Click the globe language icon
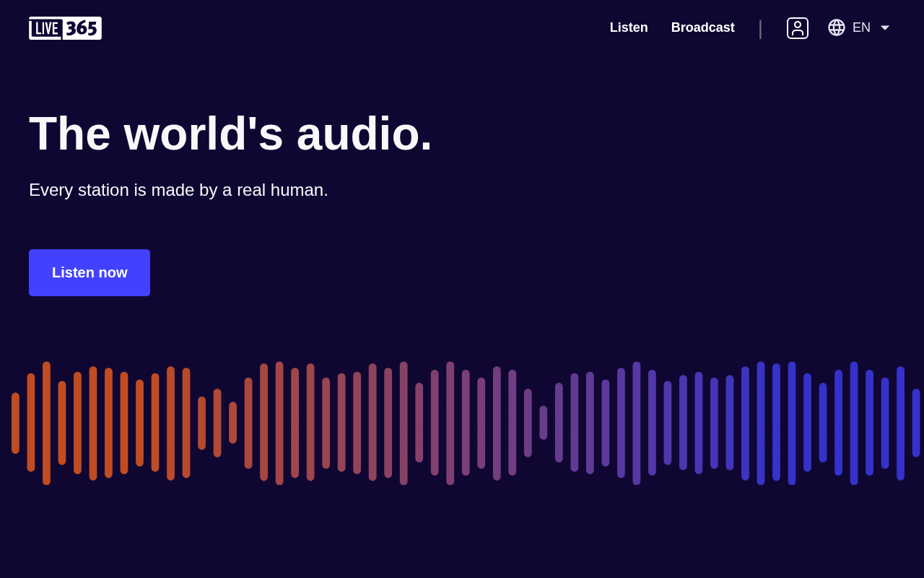The image size is (924, 578). click(837, 27)
